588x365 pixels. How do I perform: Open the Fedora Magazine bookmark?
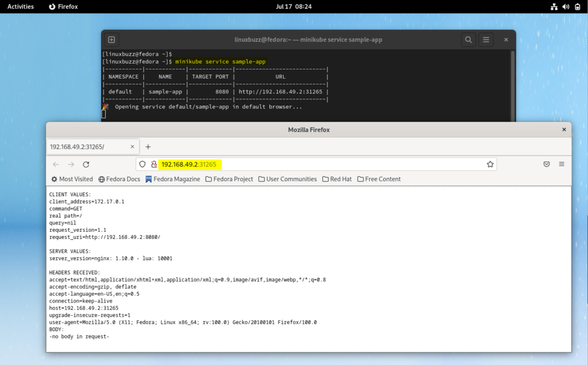pos(173,179)
